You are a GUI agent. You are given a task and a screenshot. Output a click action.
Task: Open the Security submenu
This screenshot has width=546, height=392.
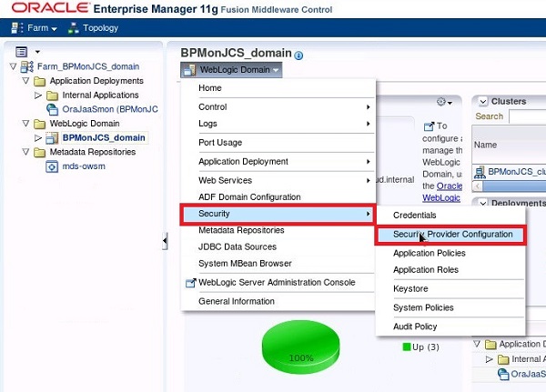[278, 214]
